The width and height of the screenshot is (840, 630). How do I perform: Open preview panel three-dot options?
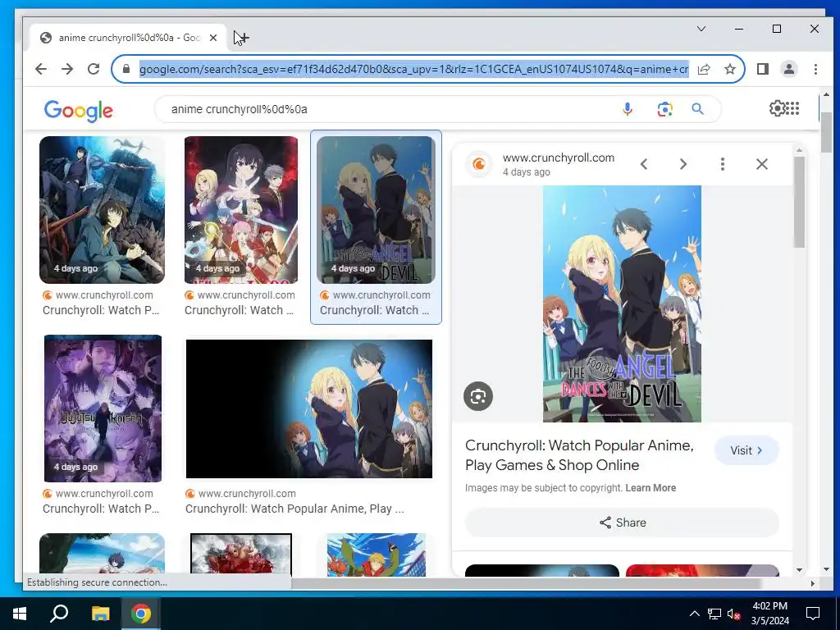[x=723, y=164]
